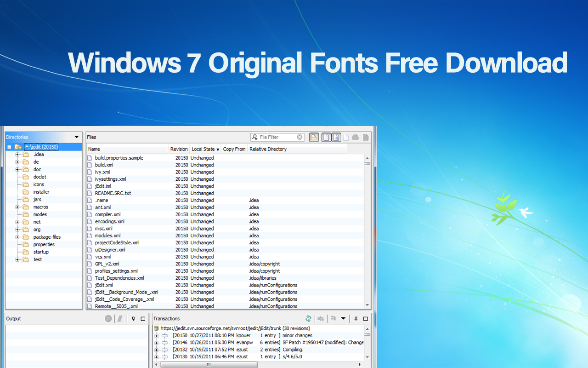Click inside the File Filter input field

tap(276, 137)
